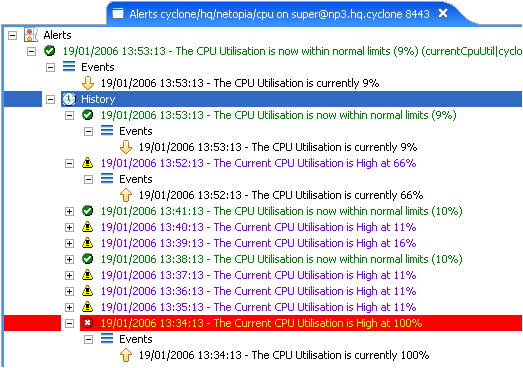Close the Alerts cpu tab
Viewport: 523px width, 368px height.
(443, 13)
